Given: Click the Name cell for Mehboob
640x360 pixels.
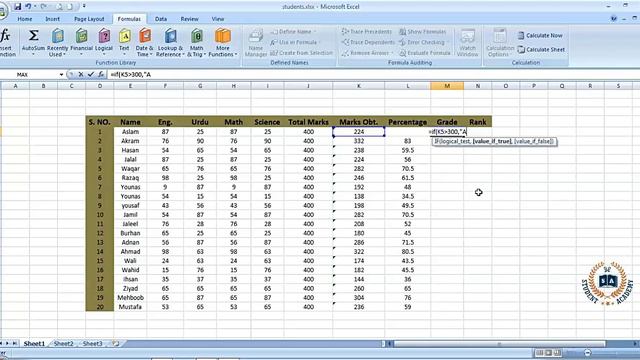Looking at the screenshot, I should (131, 298).
